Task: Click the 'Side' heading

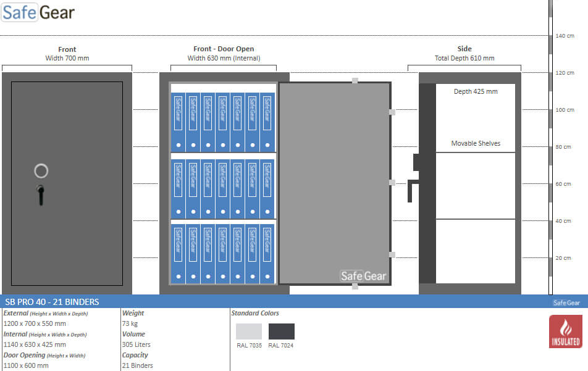Action: point(464,49)
